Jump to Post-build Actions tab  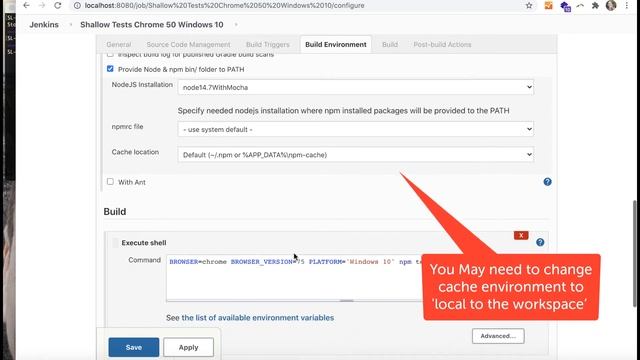(x=442, y=44)
